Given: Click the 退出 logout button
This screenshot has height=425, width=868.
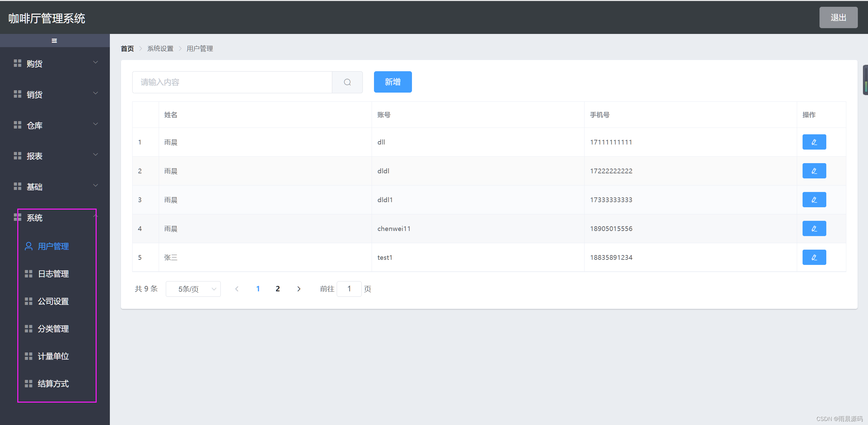Looking at the screenshot, I should pyautogui.click(x=838, y=18).
